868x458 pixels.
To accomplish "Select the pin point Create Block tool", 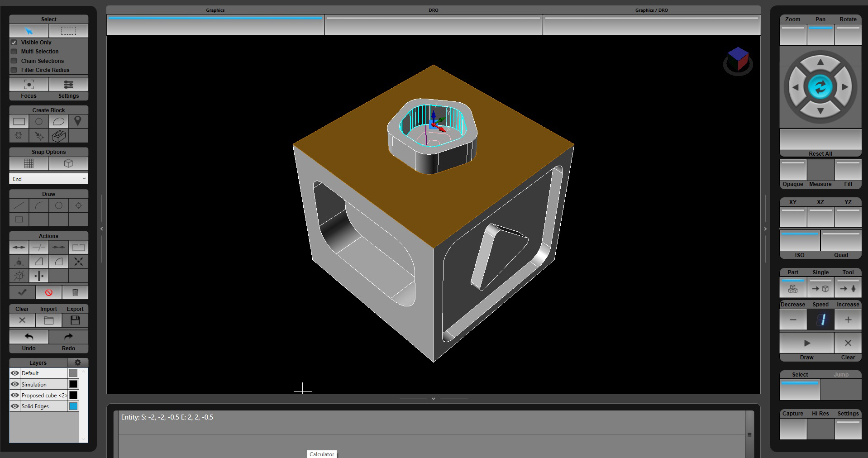I will [78, 121].
